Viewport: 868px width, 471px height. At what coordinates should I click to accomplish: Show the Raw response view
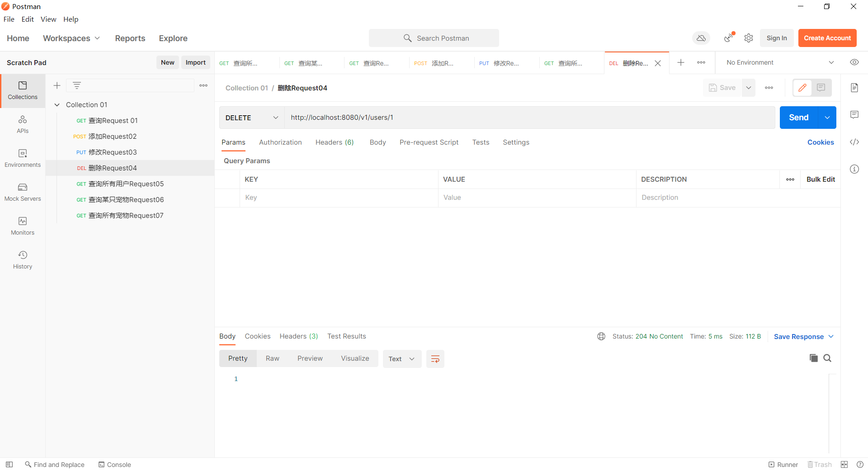tap(273, 358)
